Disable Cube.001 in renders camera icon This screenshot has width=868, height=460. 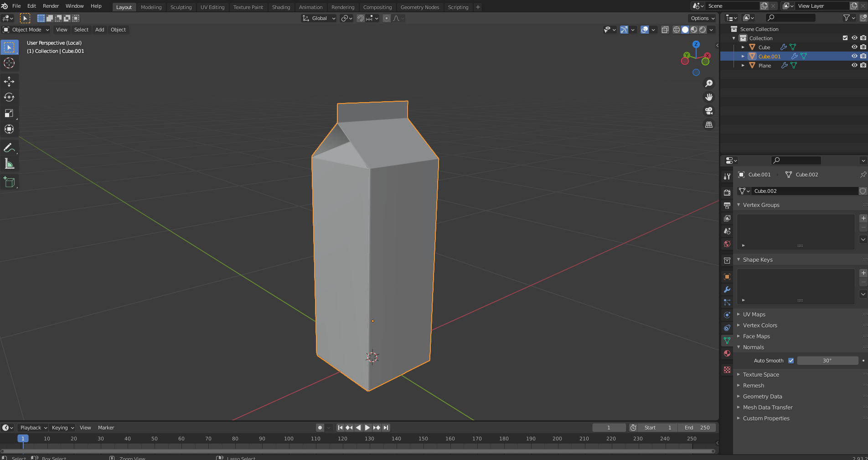(863, 56)
